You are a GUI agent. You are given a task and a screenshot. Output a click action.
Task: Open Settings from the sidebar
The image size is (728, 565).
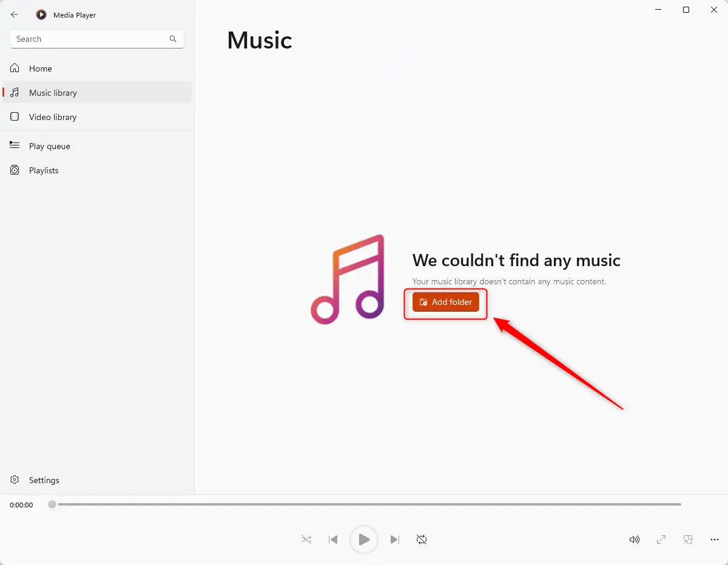(44, 480)
